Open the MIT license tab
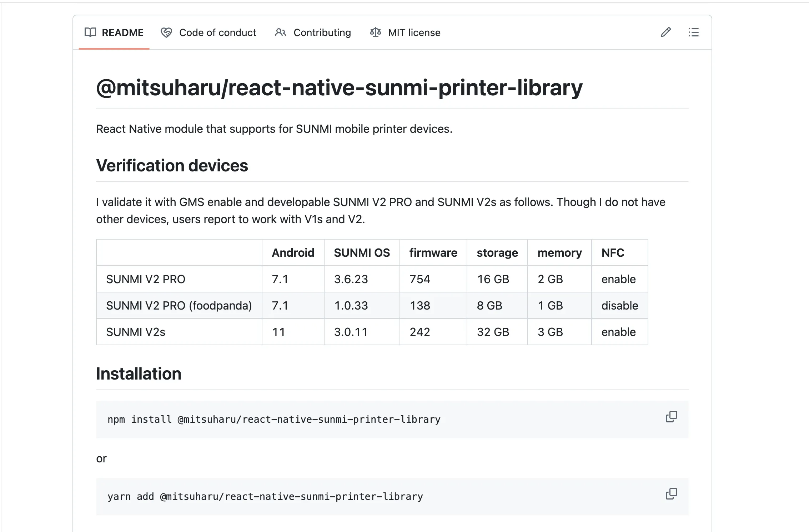 [x=414, y=32]
